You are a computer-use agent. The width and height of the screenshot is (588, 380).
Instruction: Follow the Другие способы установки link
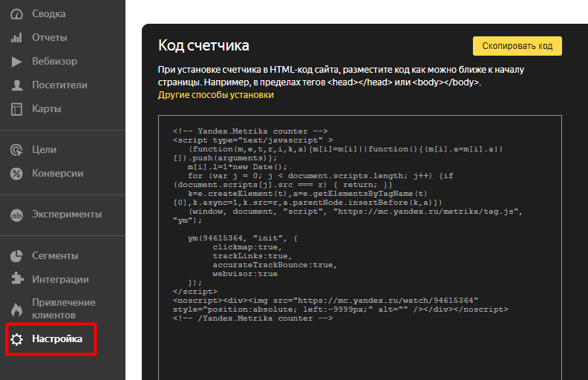(x=216, y=95)
